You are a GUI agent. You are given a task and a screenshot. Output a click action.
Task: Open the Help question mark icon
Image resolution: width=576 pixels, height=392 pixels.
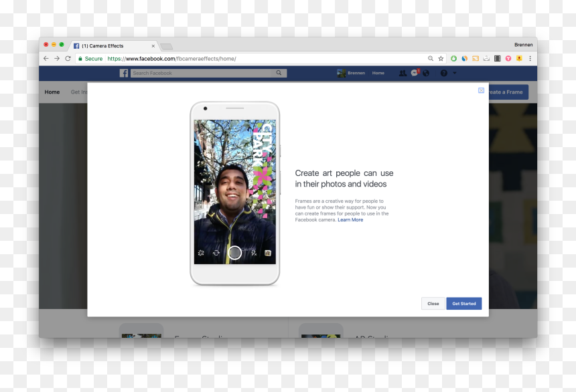444,73
